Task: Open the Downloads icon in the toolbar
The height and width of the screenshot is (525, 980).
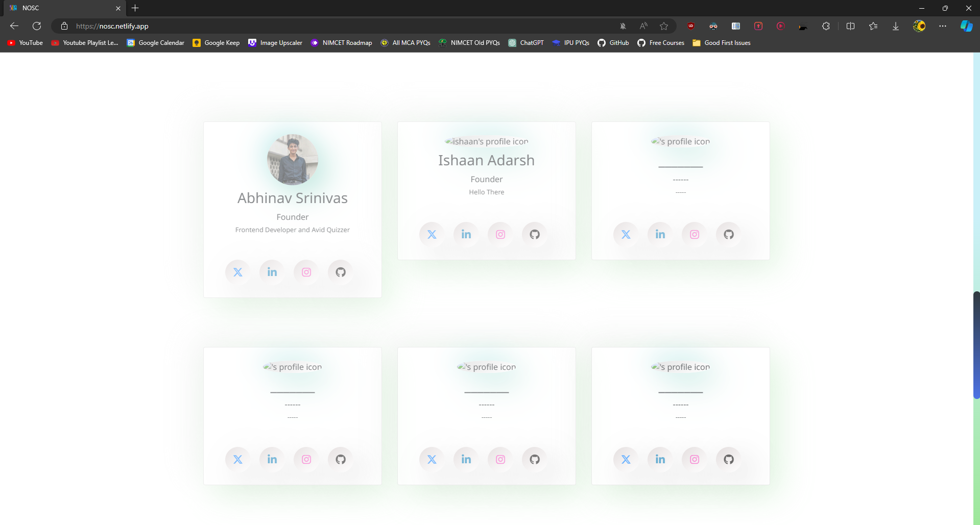Action: click(x=895, y=26)
